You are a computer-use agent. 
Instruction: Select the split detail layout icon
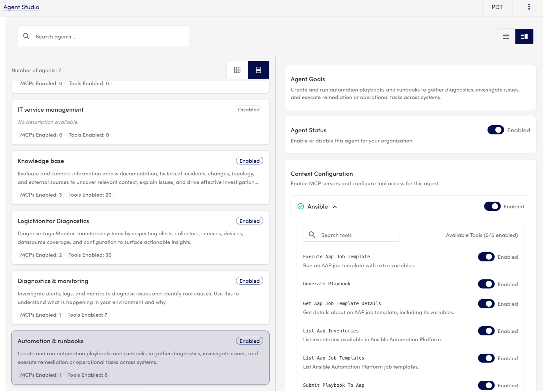[x=524, y=36]
